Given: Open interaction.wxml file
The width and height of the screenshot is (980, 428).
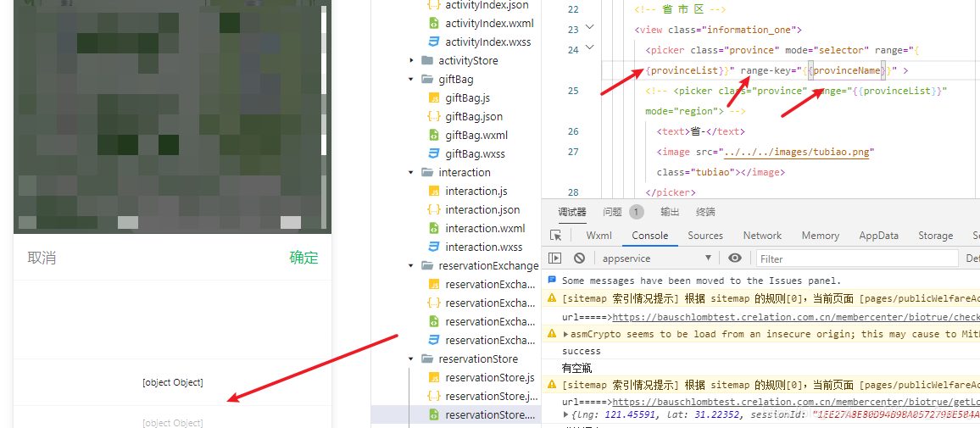Looking at the screenshot, I should point(485,228).
